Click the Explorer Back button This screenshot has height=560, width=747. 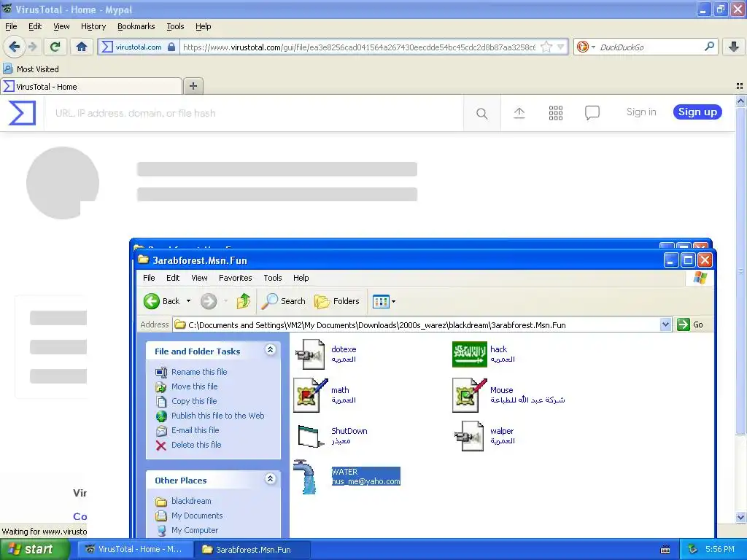coord(162,301)
